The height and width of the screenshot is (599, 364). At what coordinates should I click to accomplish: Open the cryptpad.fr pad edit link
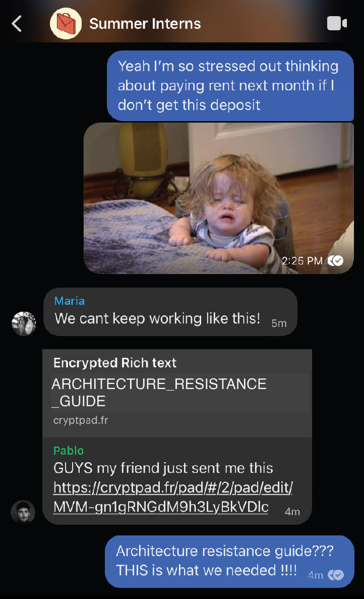click(173, 497)
